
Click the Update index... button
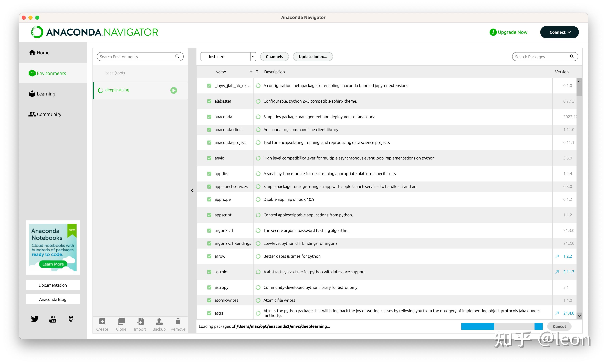tap(313, 57)
